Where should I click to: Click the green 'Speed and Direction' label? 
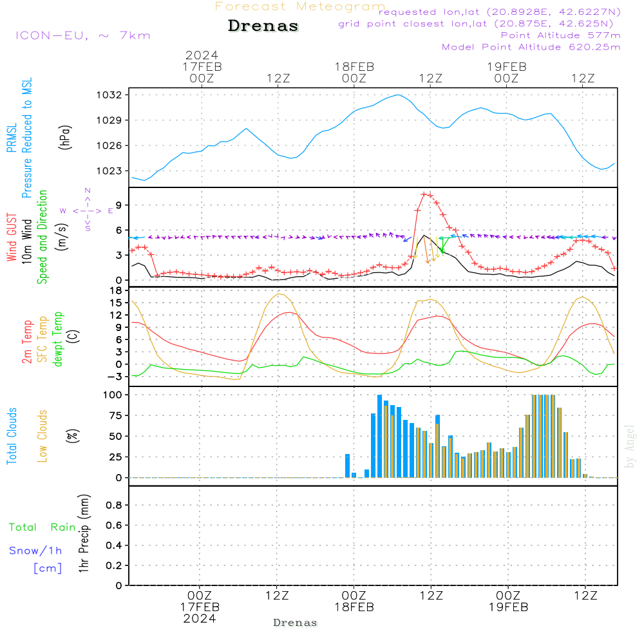pyautogui.click(x=43, y=237)
